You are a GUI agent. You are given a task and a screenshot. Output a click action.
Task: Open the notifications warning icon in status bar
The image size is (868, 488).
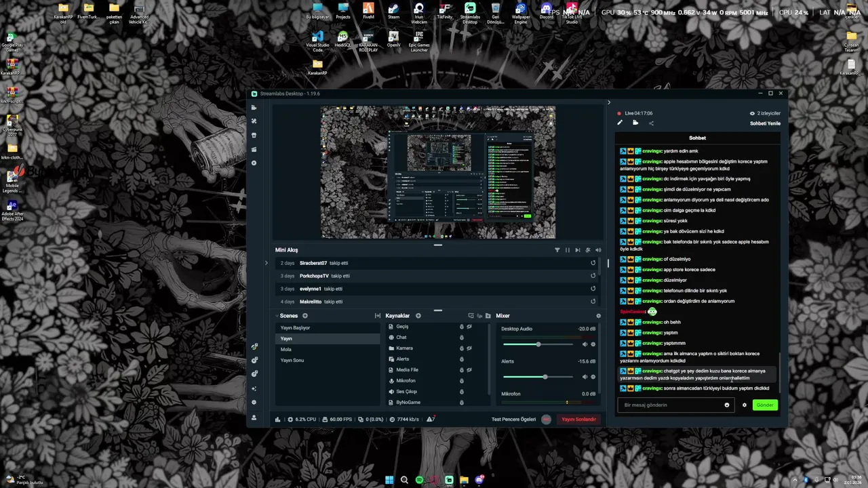[431, 420]
